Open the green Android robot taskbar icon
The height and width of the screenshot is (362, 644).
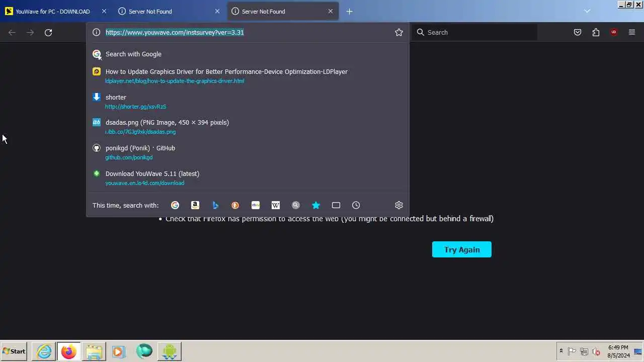[169, 351]
